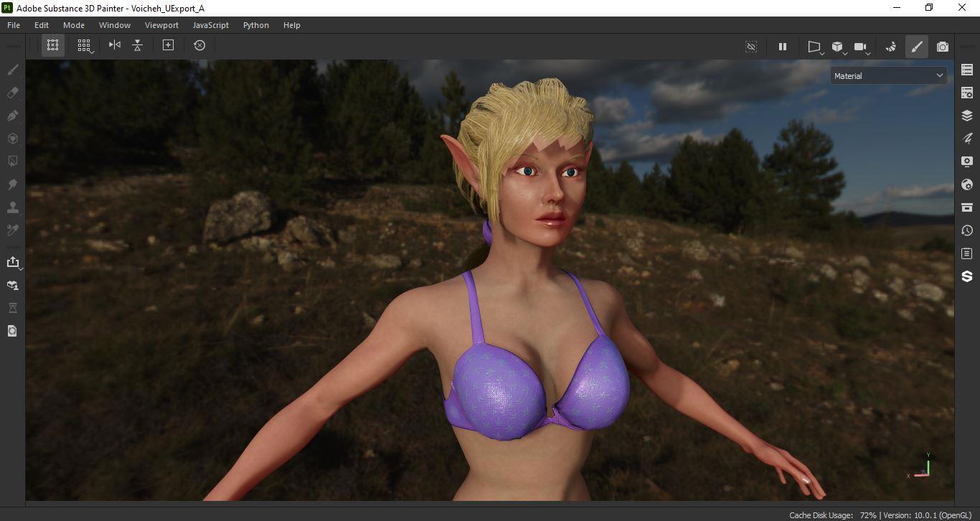This screenshot has width=980, height=521.
Task: Open the camera screenshot icon
Action: click(x=942, y=47)
